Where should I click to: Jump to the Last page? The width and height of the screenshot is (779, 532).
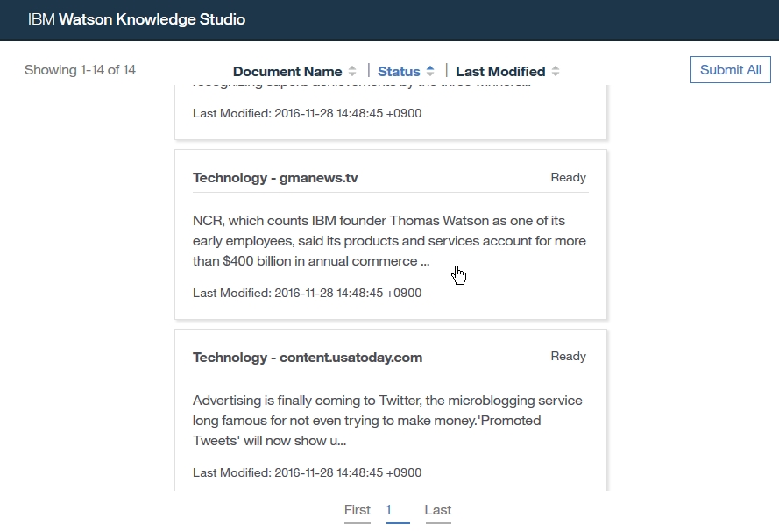point(438,510)
